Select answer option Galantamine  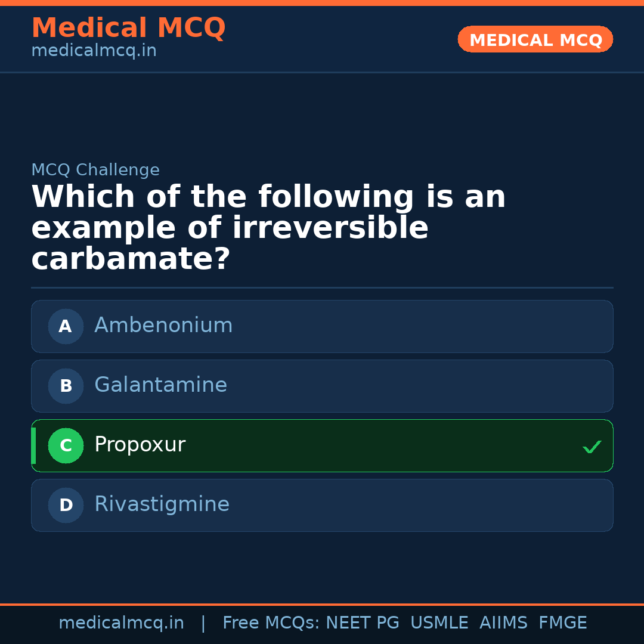click(322, 386)
